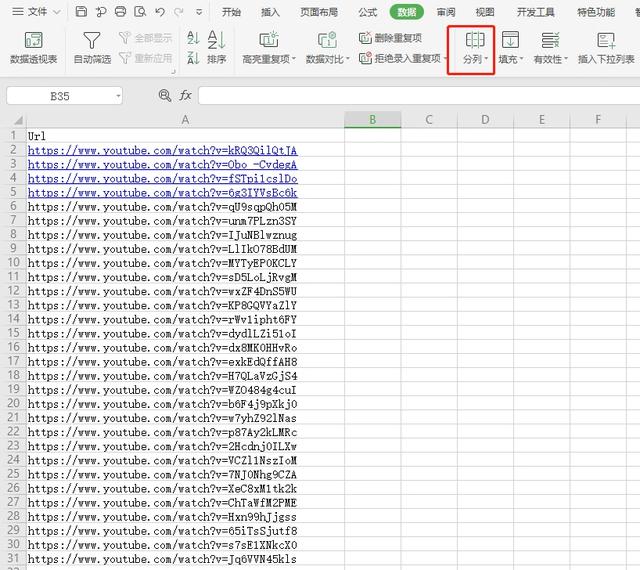This screenshot has height=570, width=640.
Task: Switch to the 公式 tab
Action: pos(367,12)
